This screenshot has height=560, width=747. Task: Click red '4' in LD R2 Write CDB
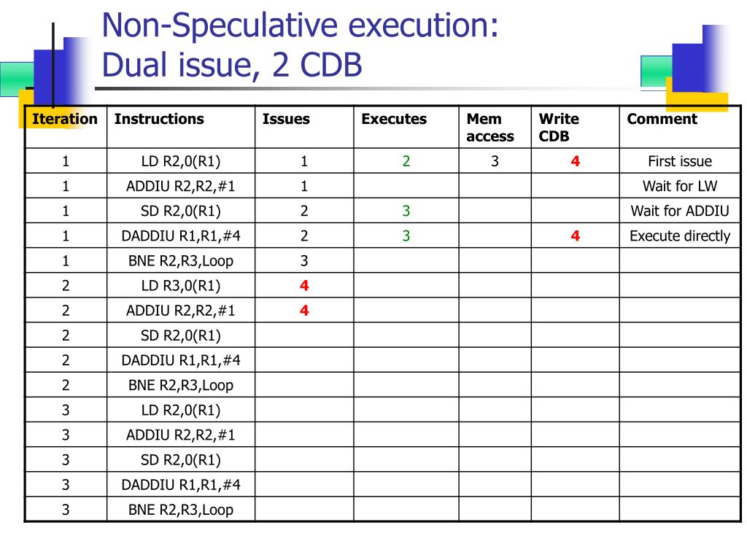[576, 161]
